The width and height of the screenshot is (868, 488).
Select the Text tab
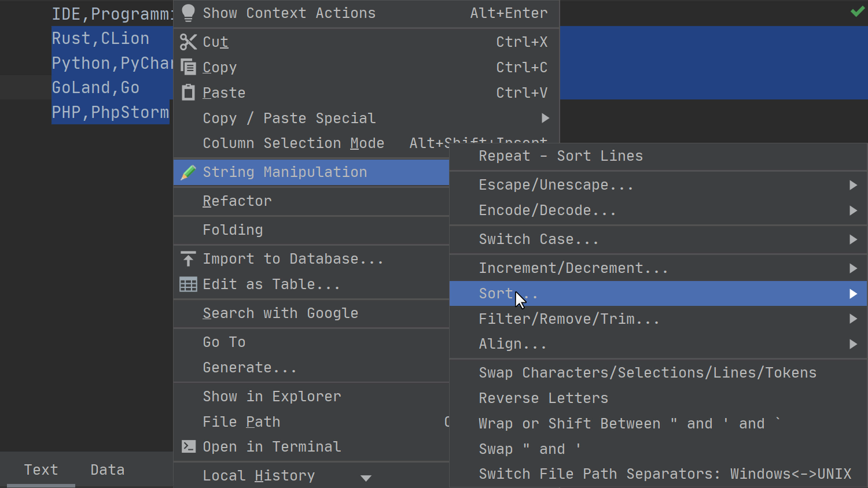click(x=41, y=469)
